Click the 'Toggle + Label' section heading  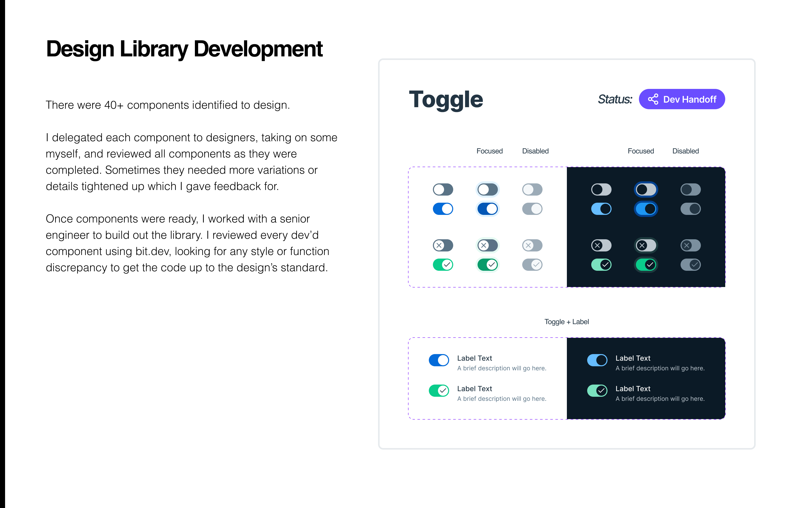click(567, 322)
